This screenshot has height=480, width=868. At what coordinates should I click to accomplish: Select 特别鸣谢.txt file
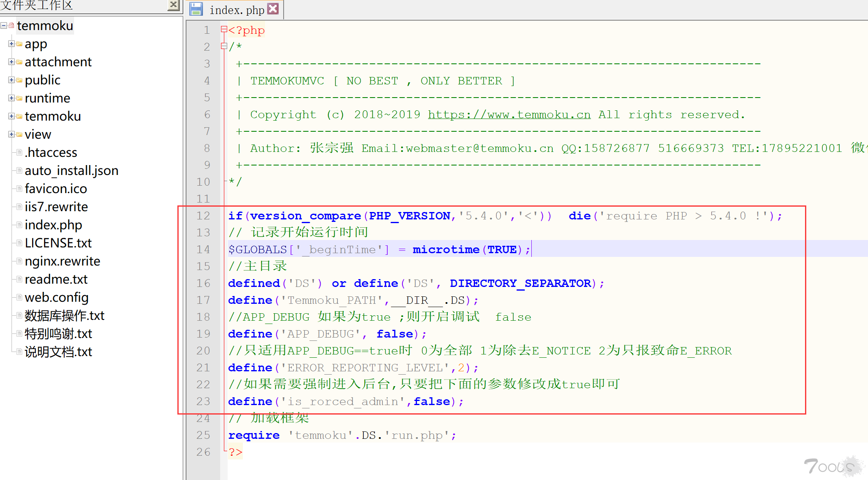point(58,333)
